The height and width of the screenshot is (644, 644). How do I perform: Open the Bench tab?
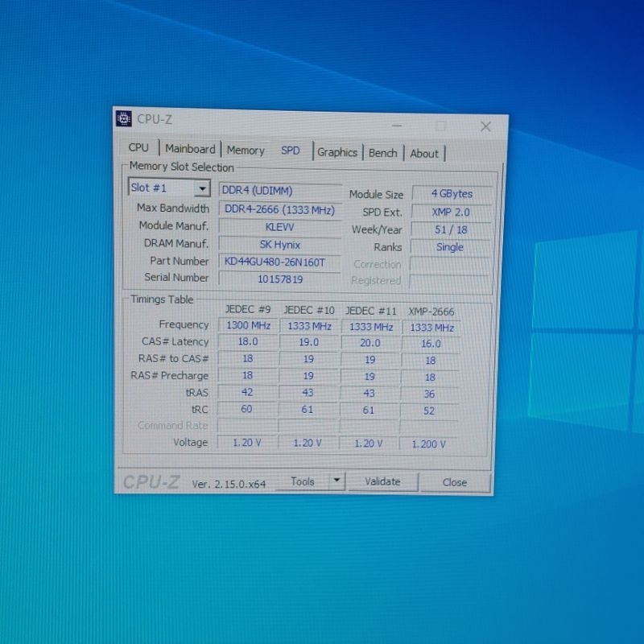(x=383, y=153)
